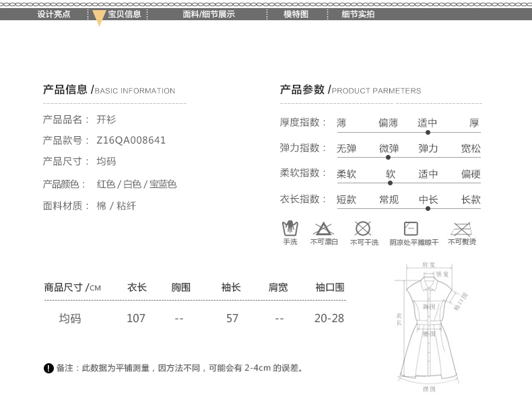Click the 柔软指数 slider marker
The width and height of the screenshot is (532, 403).
[391, 183]
